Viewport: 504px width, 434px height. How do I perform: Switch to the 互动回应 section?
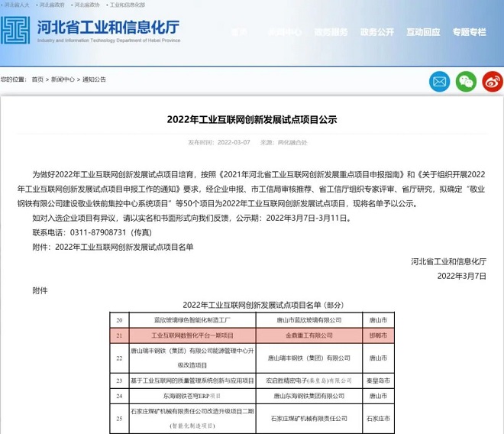(423, 32)
